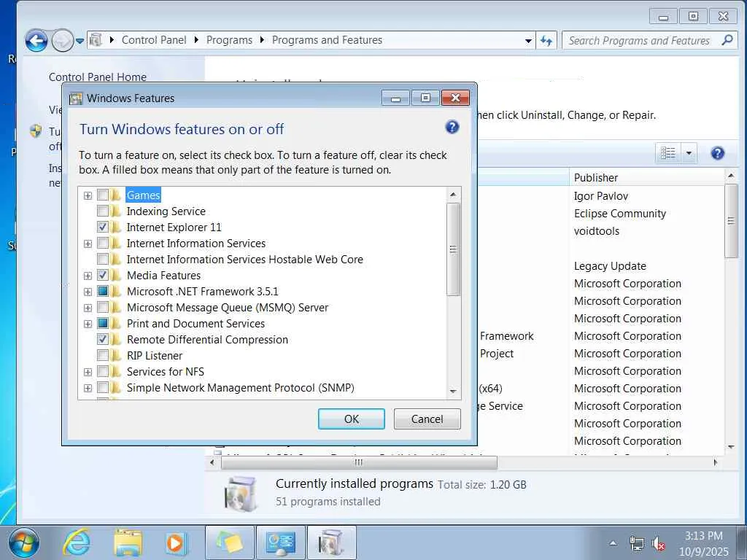The image size is (747, 560).
Task: Expand Print and Document Services node
Action: coord(88,324)
